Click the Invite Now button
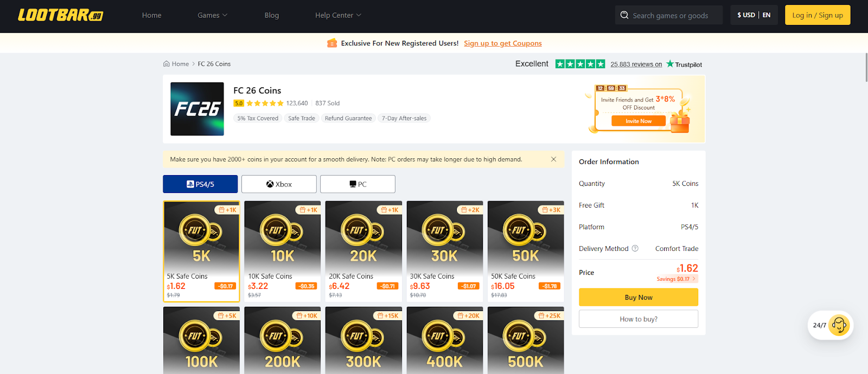This screenshot has width=868, height=374. pos(638,121)
